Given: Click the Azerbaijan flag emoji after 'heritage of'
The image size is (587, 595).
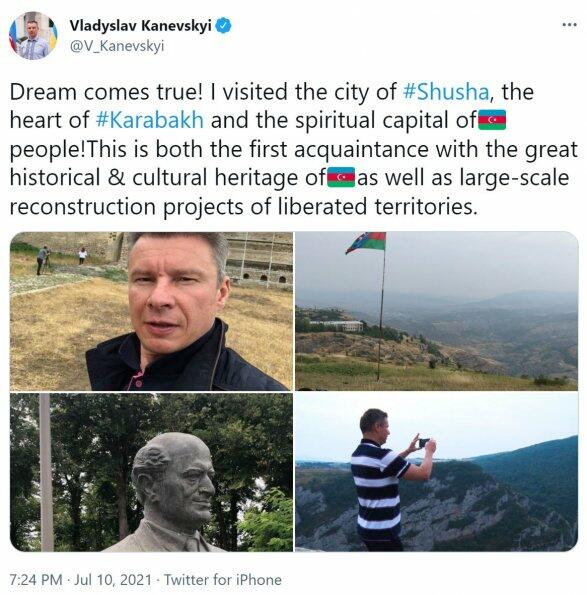Looking at the screenshot, I should point(341,177).
